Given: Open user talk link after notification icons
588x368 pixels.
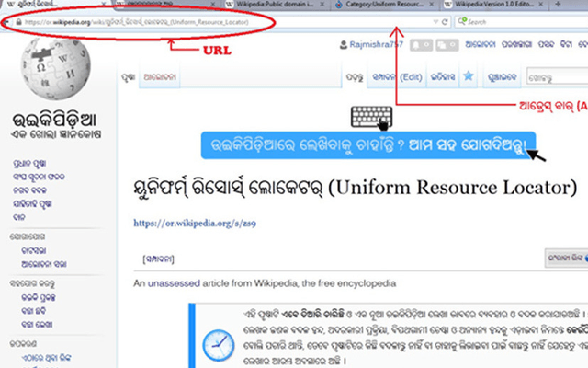Looking at the screenshot, I should click(480, 44).
